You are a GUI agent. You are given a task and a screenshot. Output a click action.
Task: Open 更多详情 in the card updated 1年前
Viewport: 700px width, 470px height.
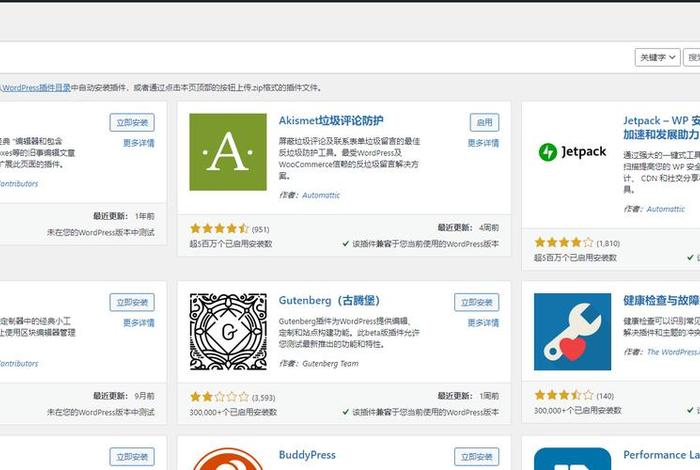point(139,143)
